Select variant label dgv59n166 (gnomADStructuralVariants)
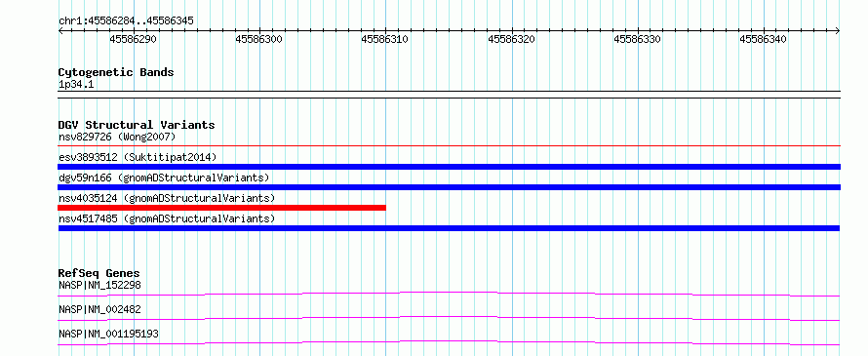The width and height of the screenshot is (868, 356). pyautogui.click(x=164, y=178)
